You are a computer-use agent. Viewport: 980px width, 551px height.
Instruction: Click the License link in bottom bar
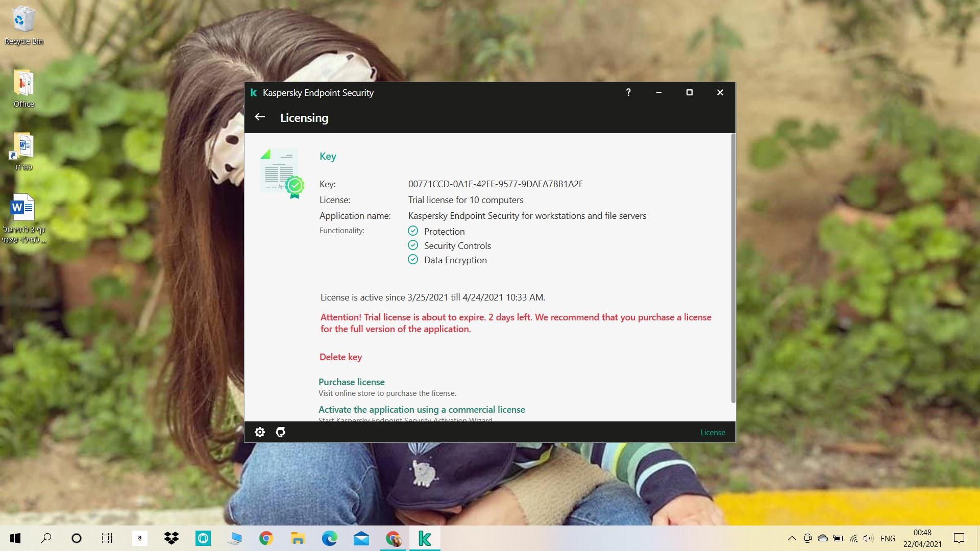pyautogui.click(x=713, y=433)
